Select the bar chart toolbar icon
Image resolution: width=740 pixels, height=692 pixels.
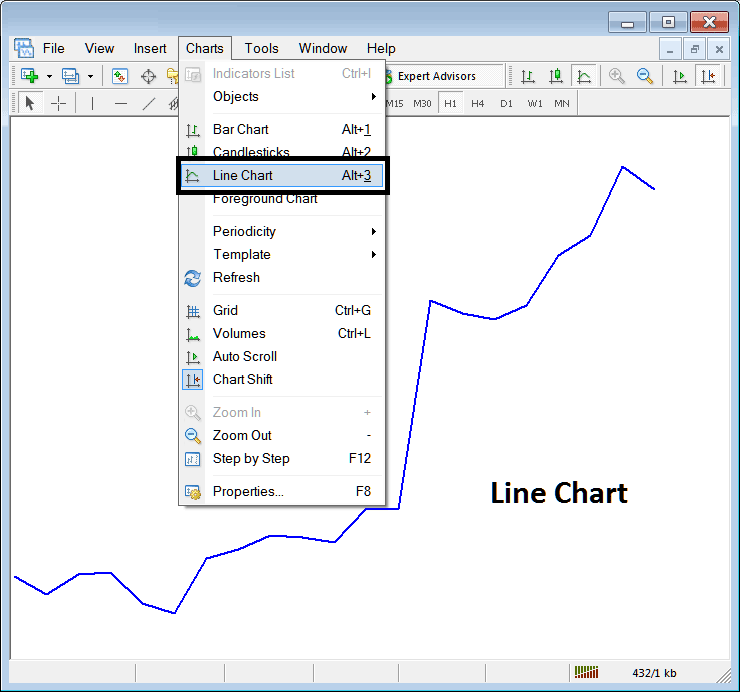coord(527,76)
